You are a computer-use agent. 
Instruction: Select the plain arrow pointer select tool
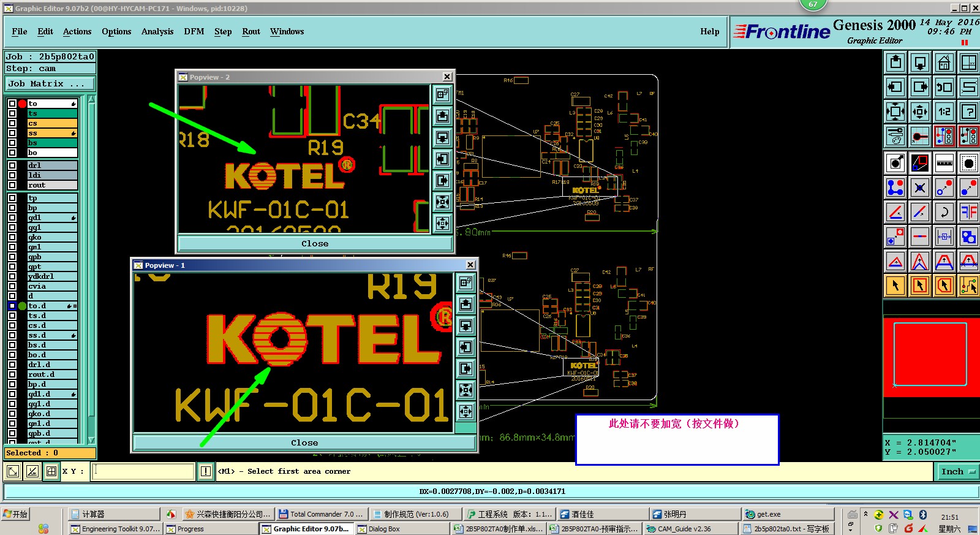tap(895, 286)
